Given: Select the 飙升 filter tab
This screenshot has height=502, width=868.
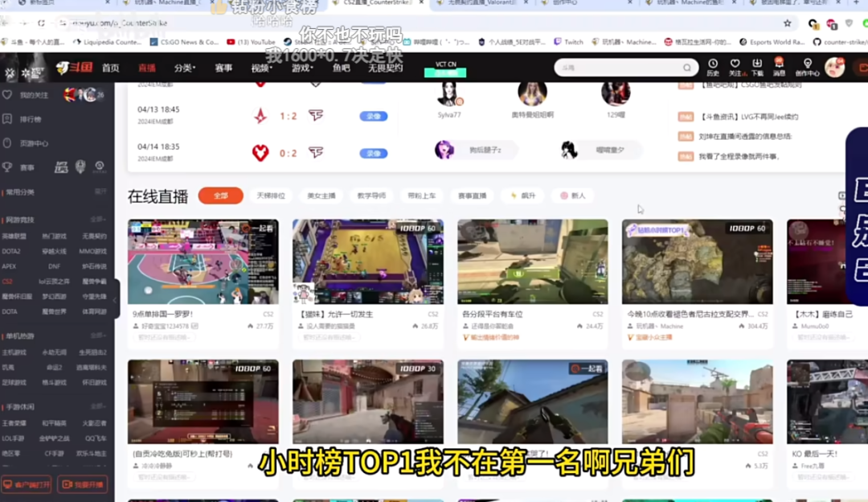Looking at the screenshot, I should (523, 195).
